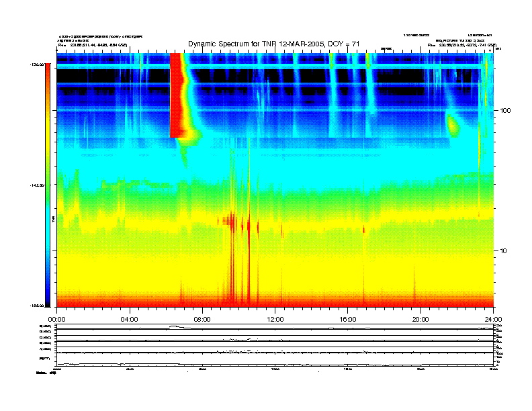This screenshot has width=532, height=411.
Task: Click the dark blue bottom of the color bar
Action: tap(48, 295)
